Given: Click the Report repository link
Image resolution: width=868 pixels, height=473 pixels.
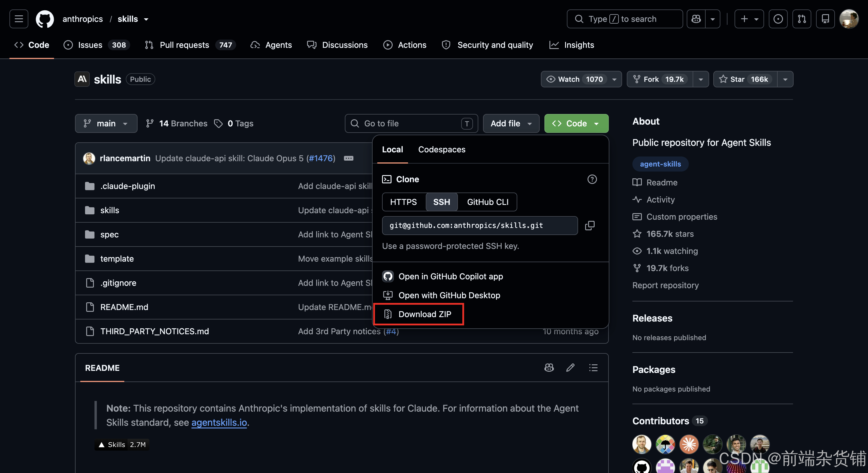Looking at the screenshot, I should click(665, 285).
